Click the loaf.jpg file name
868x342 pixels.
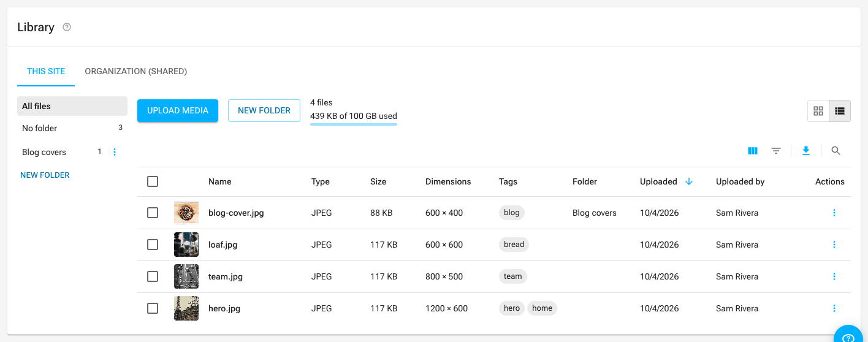[223, 245]
